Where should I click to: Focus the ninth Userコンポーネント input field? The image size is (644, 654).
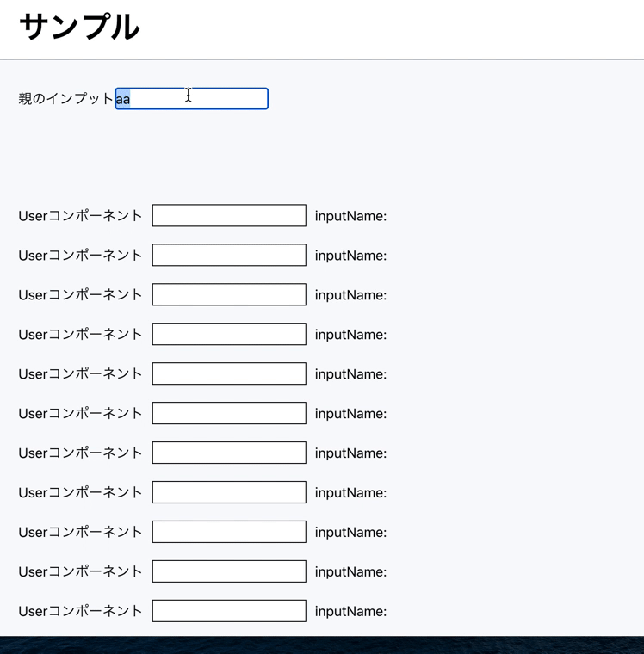coord(229,532)
